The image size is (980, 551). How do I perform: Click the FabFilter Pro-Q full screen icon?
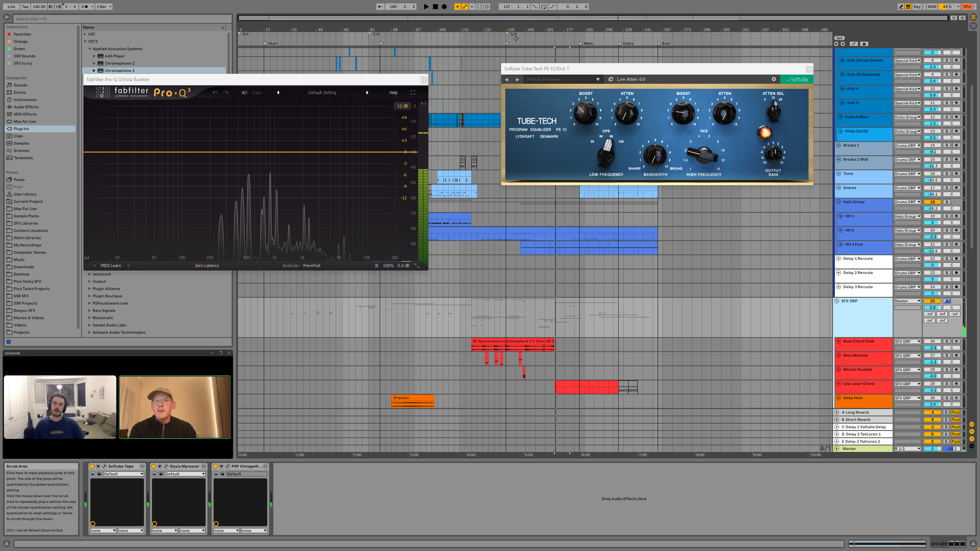pos(413,92)
